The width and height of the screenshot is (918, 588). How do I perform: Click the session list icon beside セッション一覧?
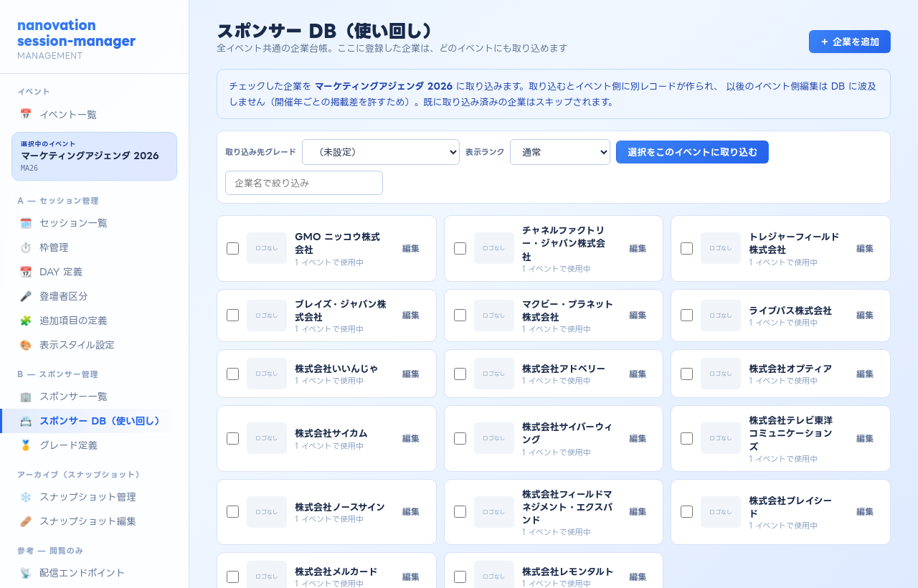[x=26, y=223]
